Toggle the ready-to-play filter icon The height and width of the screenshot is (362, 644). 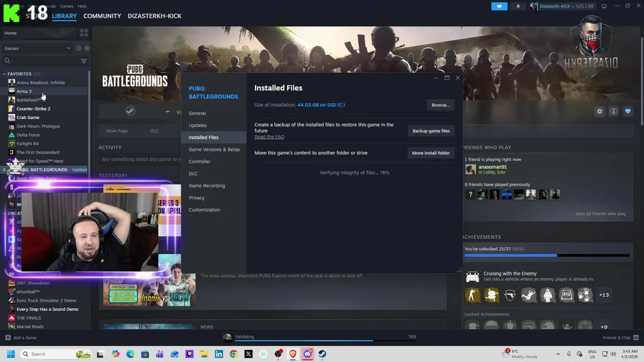click(x=87, y=48)
